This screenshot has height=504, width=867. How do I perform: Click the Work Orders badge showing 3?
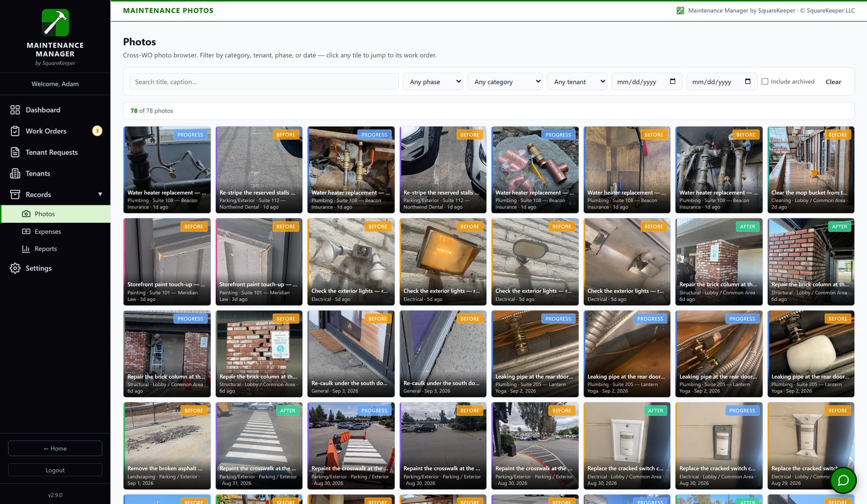[97, 131]
